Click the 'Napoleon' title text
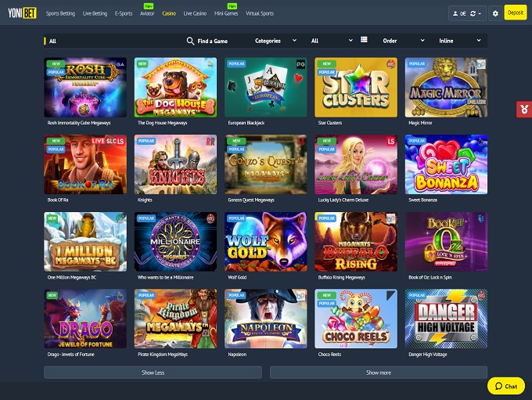 (x=237, y=355)
